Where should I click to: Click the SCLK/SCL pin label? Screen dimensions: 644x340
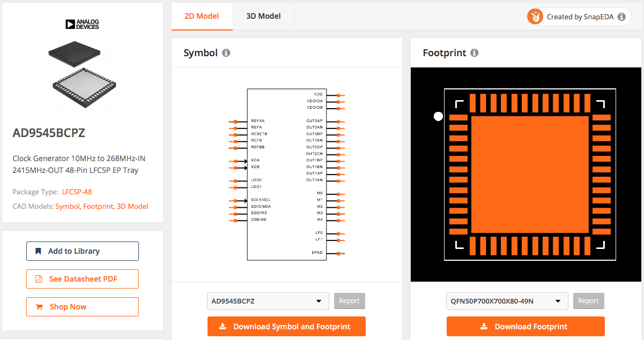tap(261, 200)
